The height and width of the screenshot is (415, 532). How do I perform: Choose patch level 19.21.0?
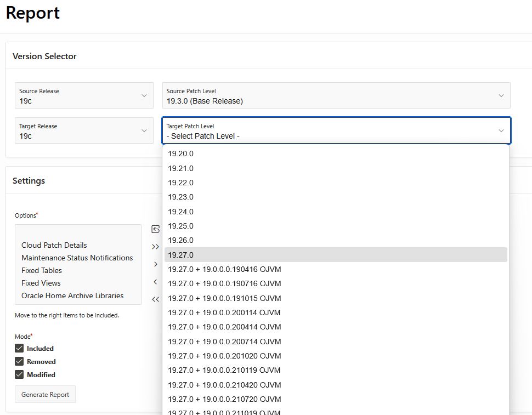pyautogui.click(x=336, y=168)
